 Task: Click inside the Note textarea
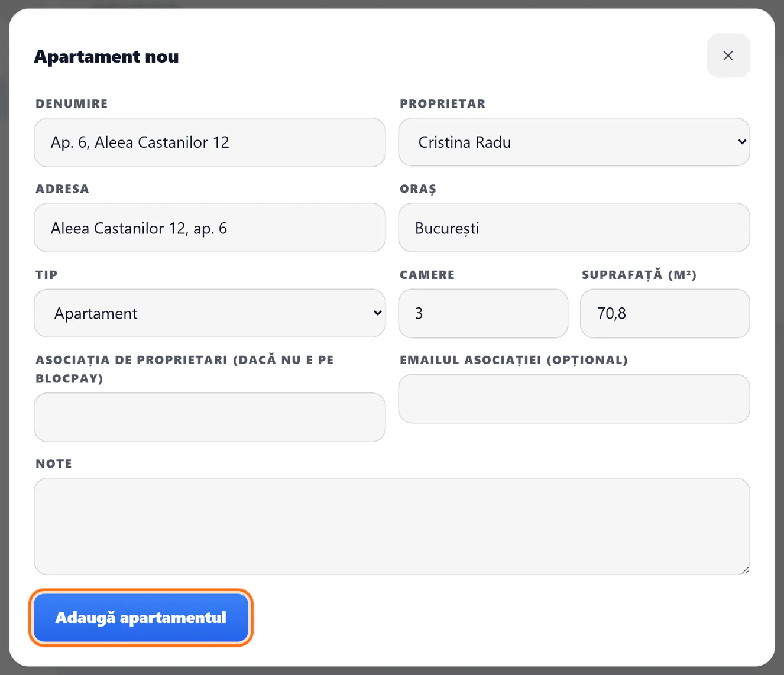point(392,526)
